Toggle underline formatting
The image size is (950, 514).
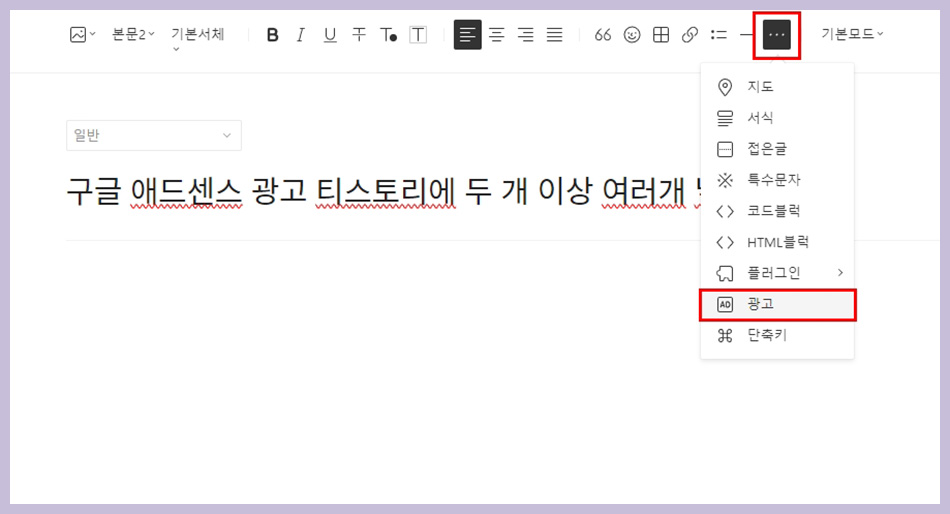[330, 35]
